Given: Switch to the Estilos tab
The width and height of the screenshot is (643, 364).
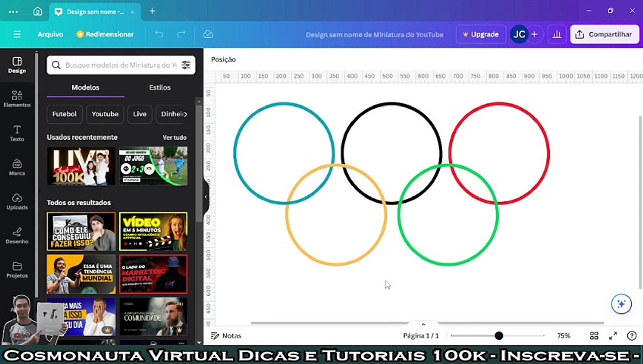Looking at the screenshot, I should 160,87.
